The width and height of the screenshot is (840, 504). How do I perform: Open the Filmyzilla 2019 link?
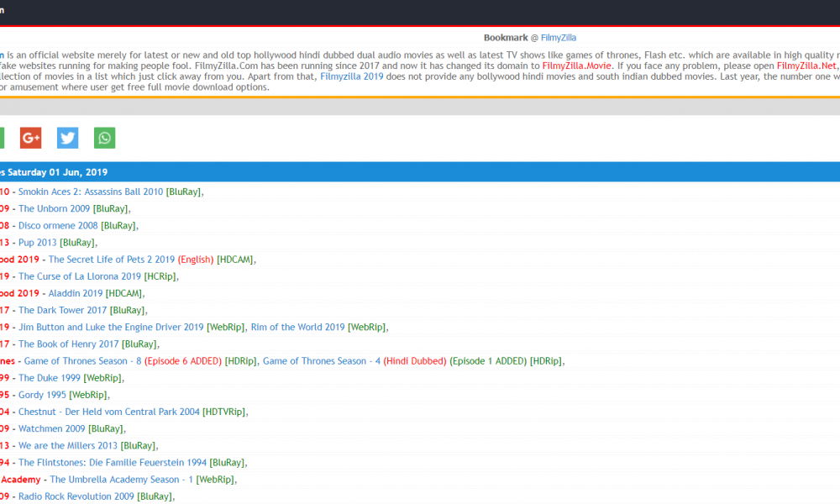click(x=351, y=76)
